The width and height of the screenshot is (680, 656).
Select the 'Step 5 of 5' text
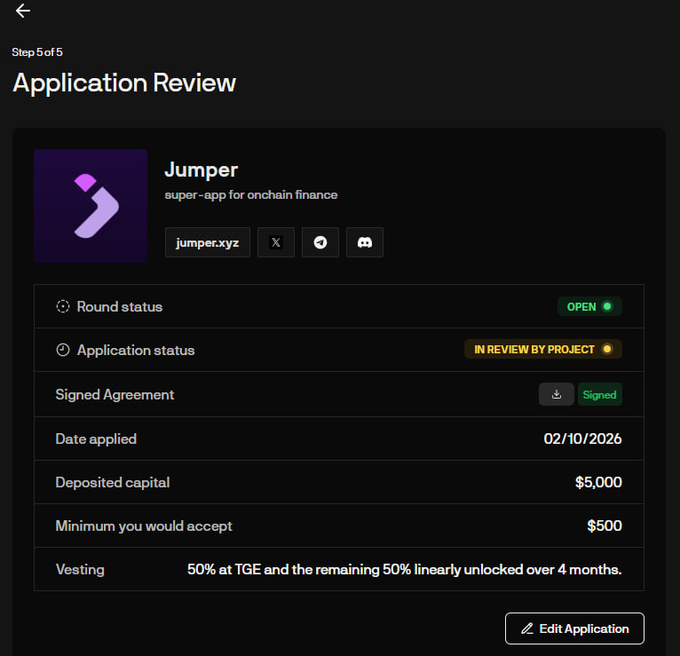[x=37, y=52]
